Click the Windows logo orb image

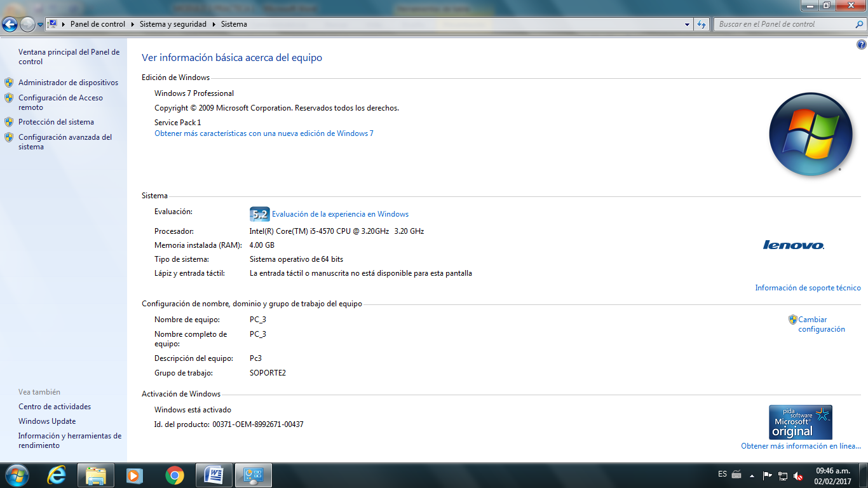pos(811,135)
